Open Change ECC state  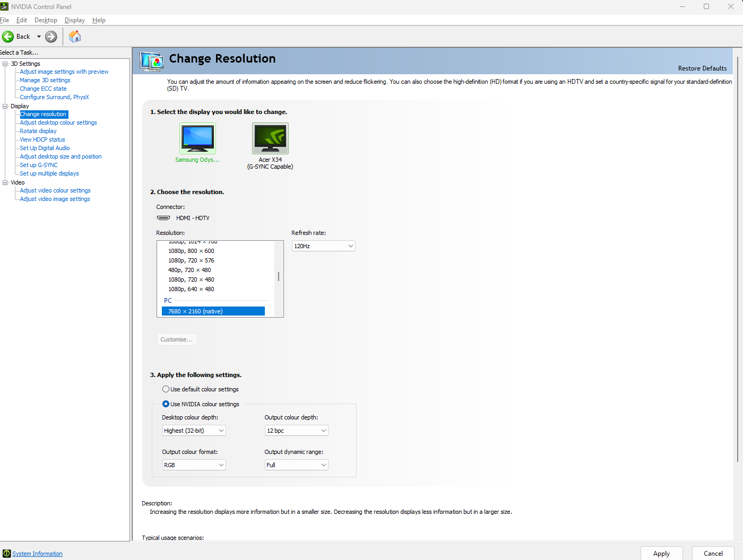[44, 89]
